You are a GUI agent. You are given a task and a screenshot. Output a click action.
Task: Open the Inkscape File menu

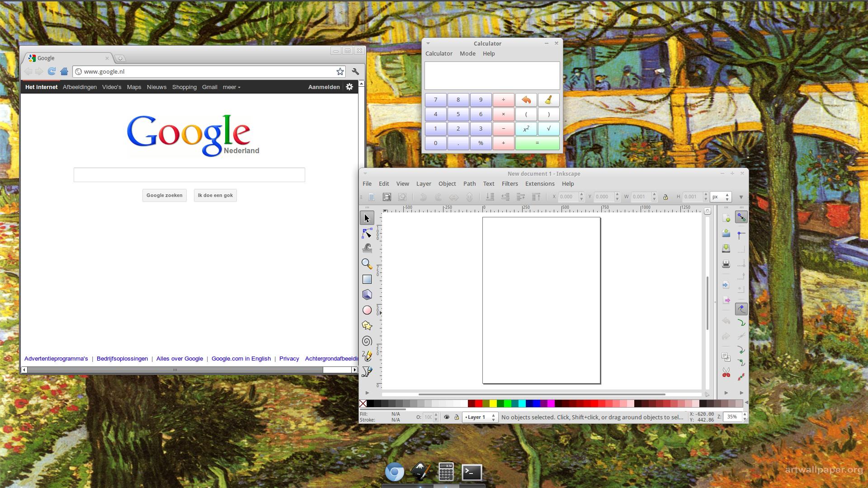coord(367,183)
